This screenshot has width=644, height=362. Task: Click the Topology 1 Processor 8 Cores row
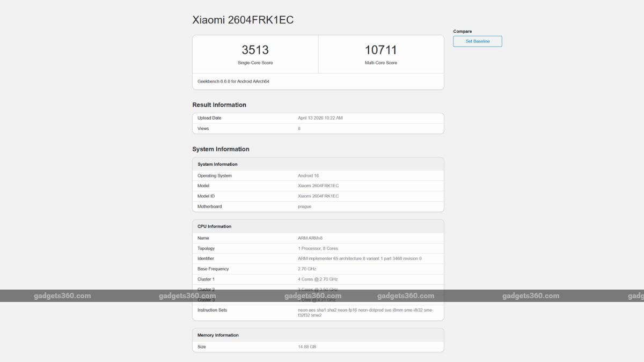pos(318,248)
